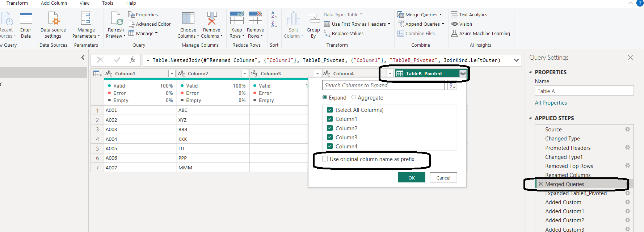Open the Add Column ribbon tab

click(54, 3)
